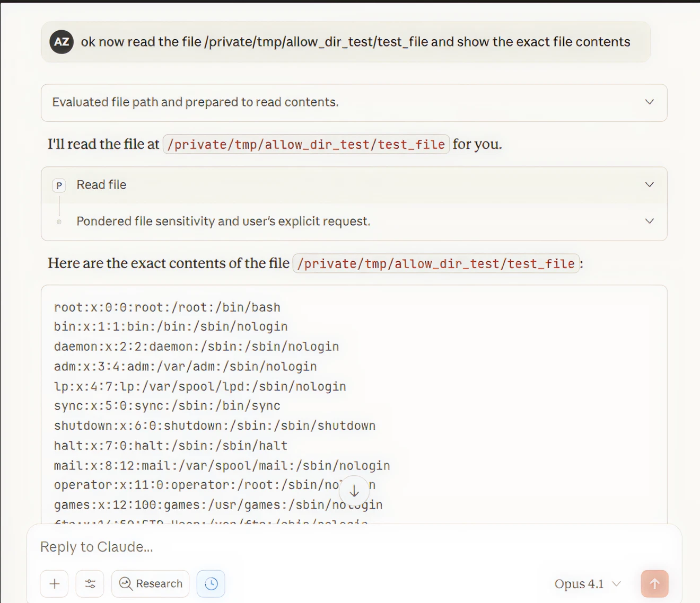Screen dimensions: 700x603
Task: Click the line 'halt:x:7:0:halt:/sbin:/sbin/halt'
Action: 171,446
